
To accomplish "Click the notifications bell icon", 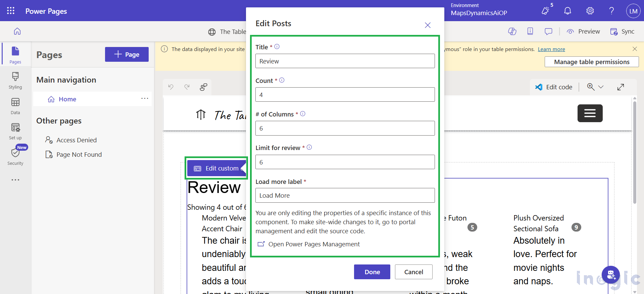I will click(567, 11).
